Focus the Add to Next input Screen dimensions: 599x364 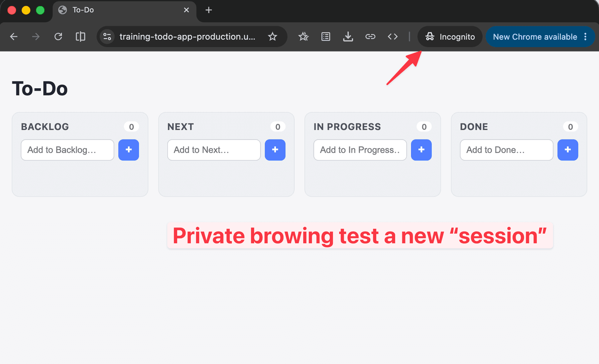pos(214,150)
